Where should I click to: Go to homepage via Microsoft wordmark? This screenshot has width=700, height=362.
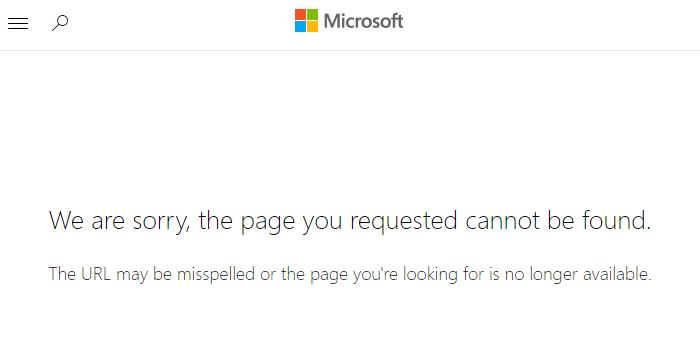click(363, 21)
